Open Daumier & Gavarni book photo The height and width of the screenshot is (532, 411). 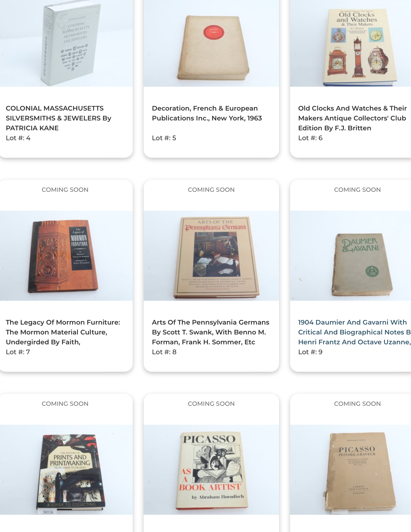coord(350,255)
